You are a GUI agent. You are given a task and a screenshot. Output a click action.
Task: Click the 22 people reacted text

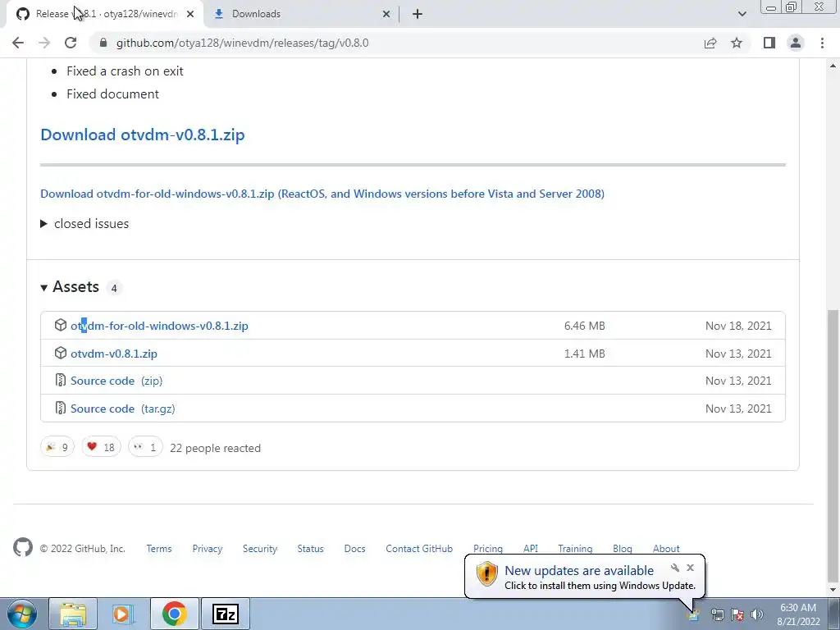click(216, 448)
